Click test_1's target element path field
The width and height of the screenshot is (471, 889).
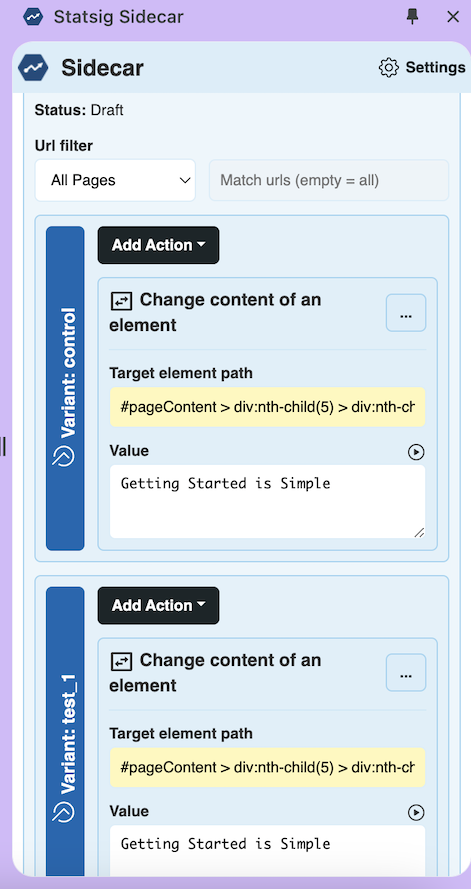click(267, 767)
